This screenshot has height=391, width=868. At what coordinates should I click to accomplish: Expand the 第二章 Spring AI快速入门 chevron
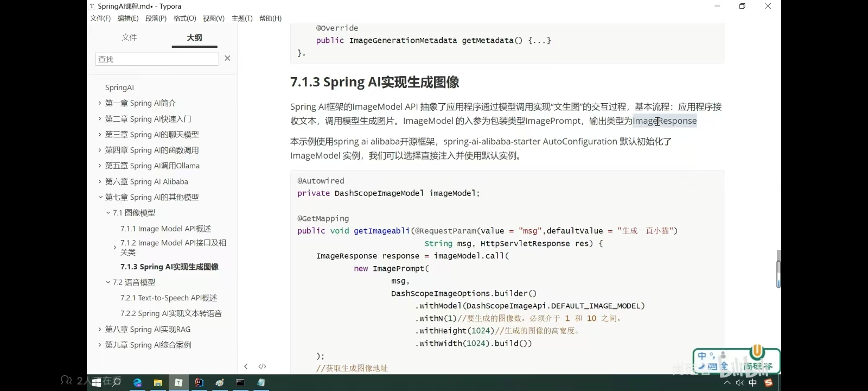coord(100,118)
